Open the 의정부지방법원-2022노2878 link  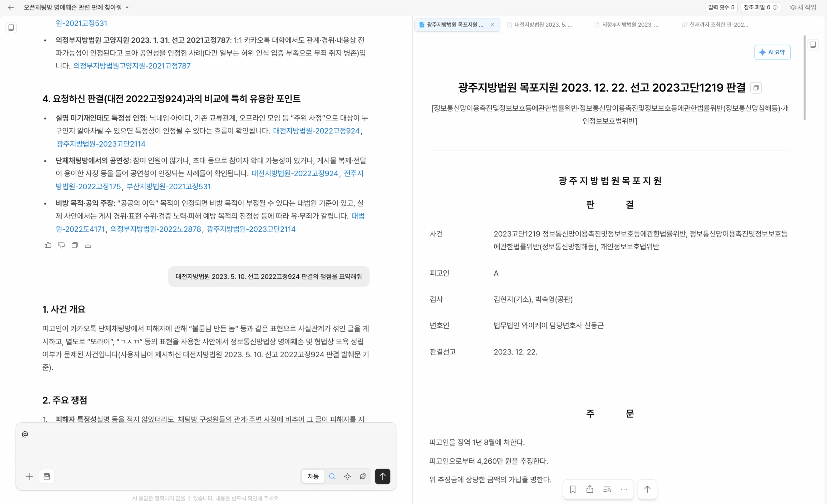coord(156,229)
